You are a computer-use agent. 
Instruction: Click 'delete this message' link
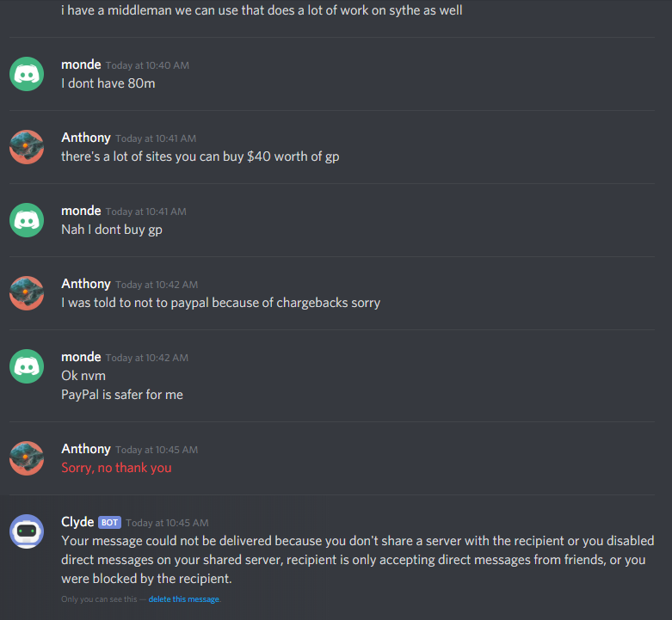(184, 599)
